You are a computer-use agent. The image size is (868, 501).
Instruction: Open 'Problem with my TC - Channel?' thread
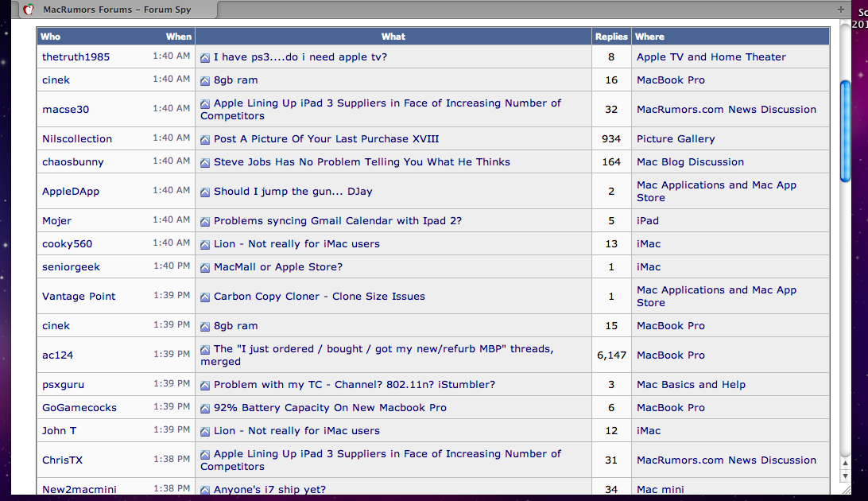pos(355,385)
